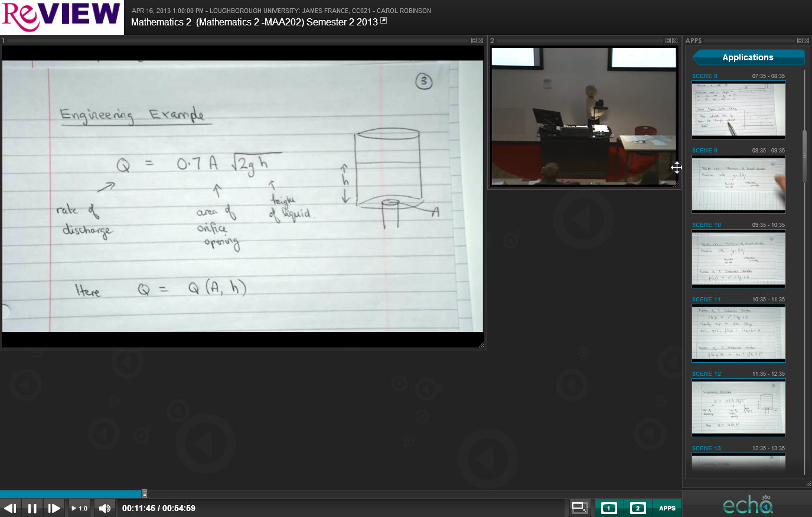Toggle the APPS panel from control bar

(667, 508)
